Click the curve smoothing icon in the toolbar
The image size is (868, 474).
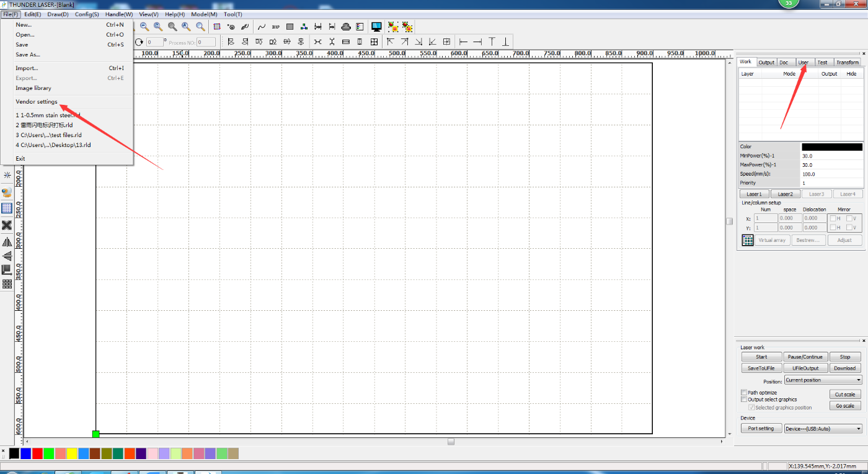pyautogui.click(x=262, y=27)
